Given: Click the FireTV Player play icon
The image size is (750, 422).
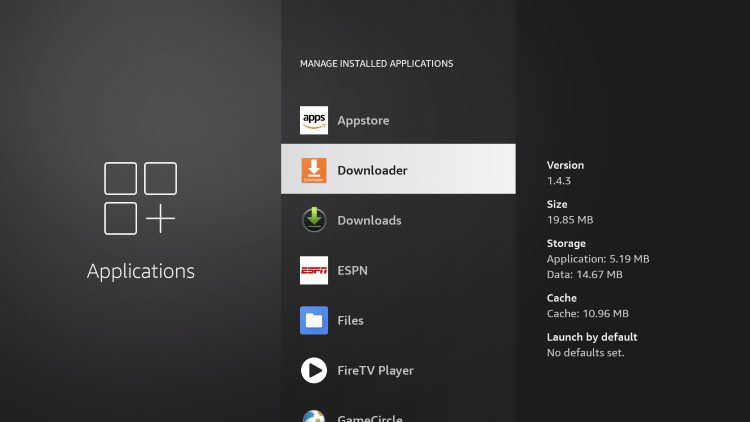Looking at the screenshot, I should 314,370.
